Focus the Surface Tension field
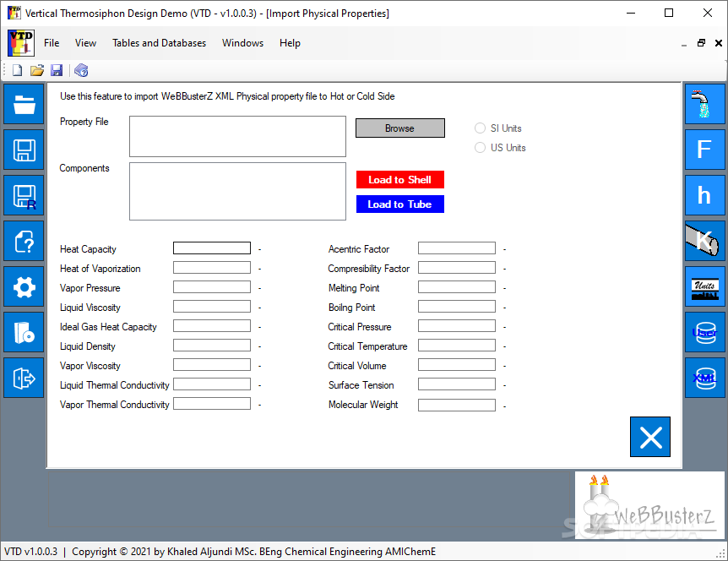The image size is (728, 561). click(x=457, y=384)
